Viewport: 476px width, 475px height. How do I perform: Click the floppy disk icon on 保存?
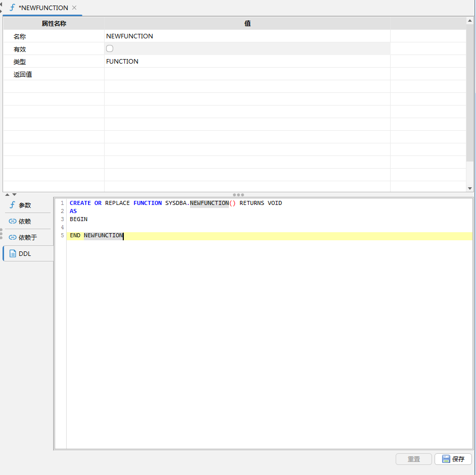[446, 459]
